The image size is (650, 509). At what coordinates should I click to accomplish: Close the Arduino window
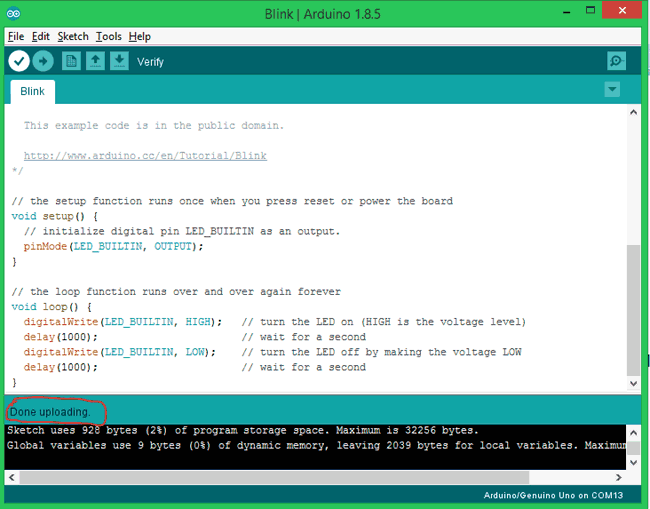[622, 10]
